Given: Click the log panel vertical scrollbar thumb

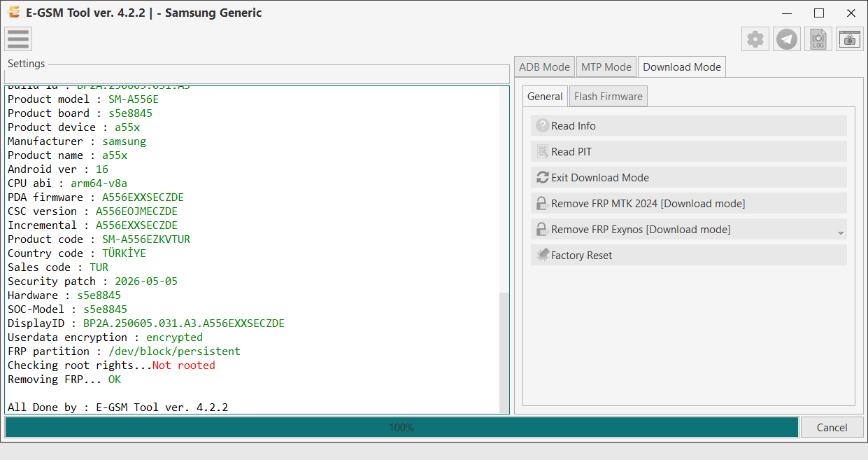Looking at the screenshot, I should click(x=504, y=353).
